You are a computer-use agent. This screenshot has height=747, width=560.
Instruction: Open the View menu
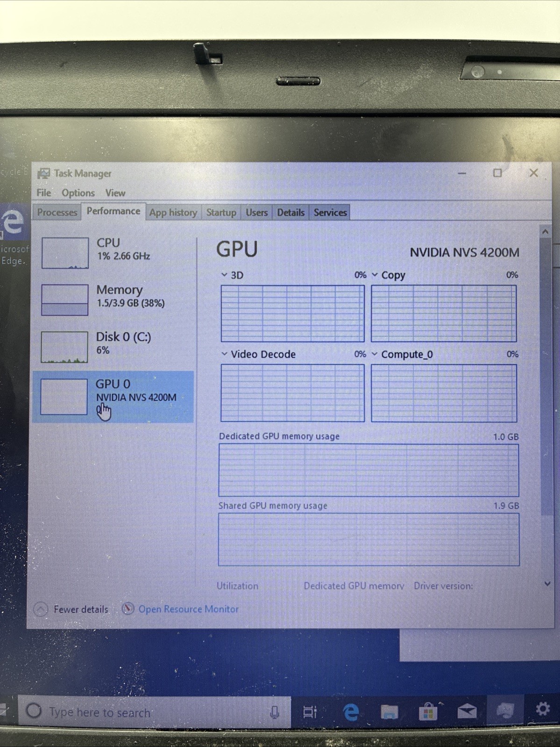[x=115, y=192]
